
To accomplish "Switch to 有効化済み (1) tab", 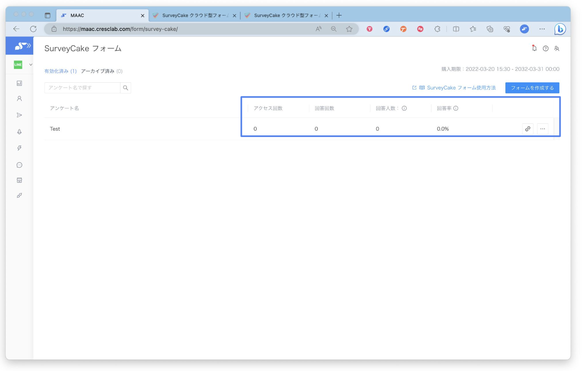I will pyautogui.click(x=60, y=71).
